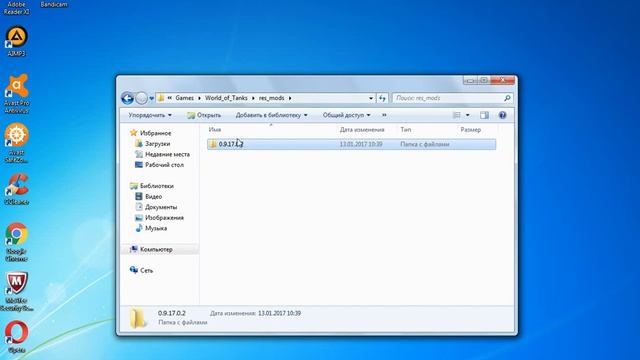Open the address bar history dropdown
640x360 pixels.
point(371,98)
